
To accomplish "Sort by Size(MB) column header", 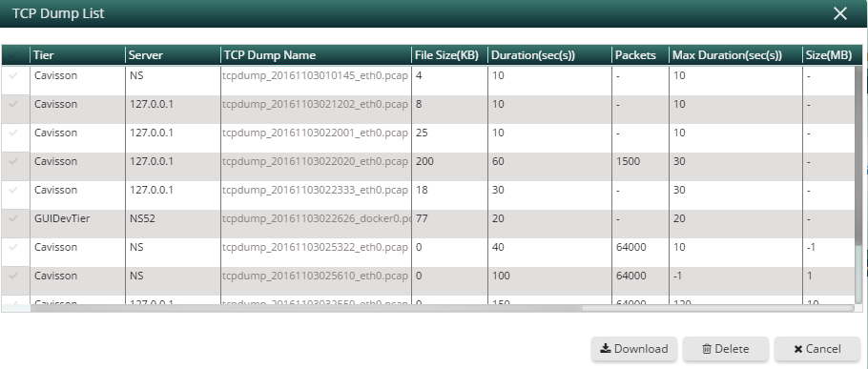I will [832, 55].
